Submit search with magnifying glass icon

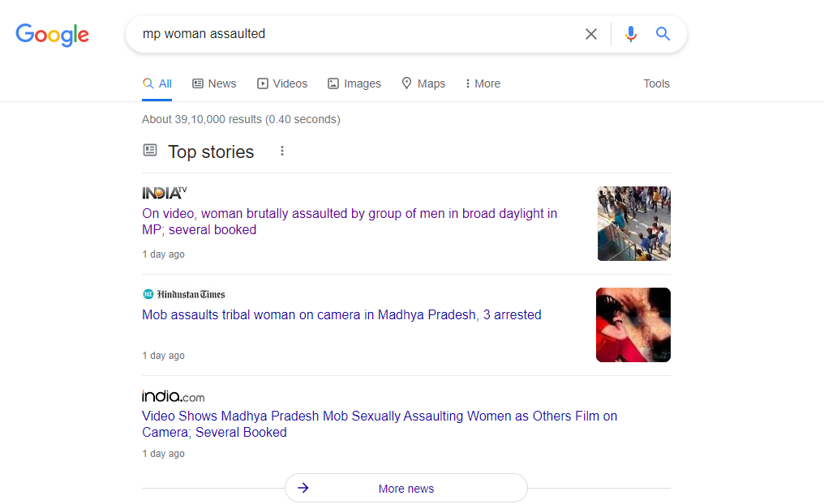(663, 34)
